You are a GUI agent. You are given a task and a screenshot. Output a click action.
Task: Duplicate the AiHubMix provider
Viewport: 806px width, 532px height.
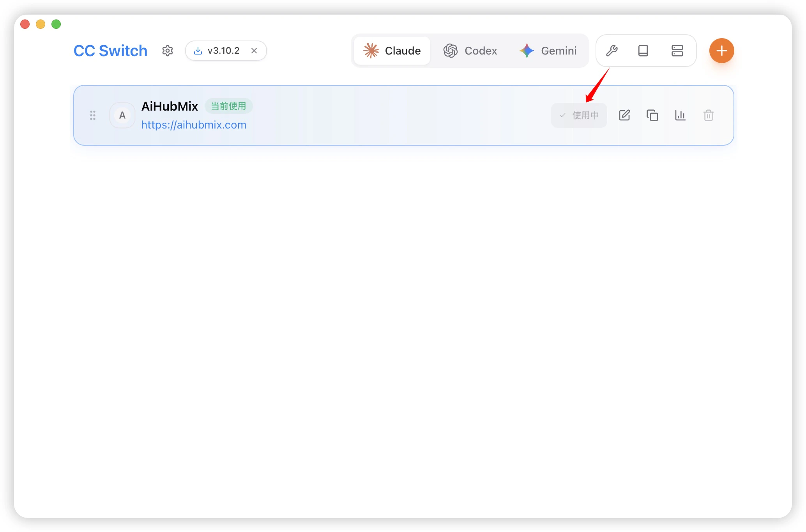[652, 115]
